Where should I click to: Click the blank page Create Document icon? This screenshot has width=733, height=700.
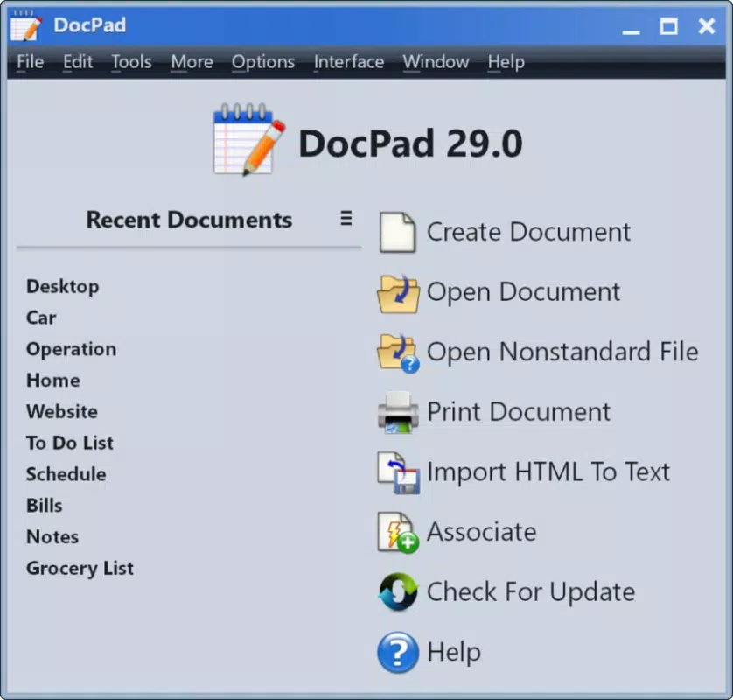(397, 232)
